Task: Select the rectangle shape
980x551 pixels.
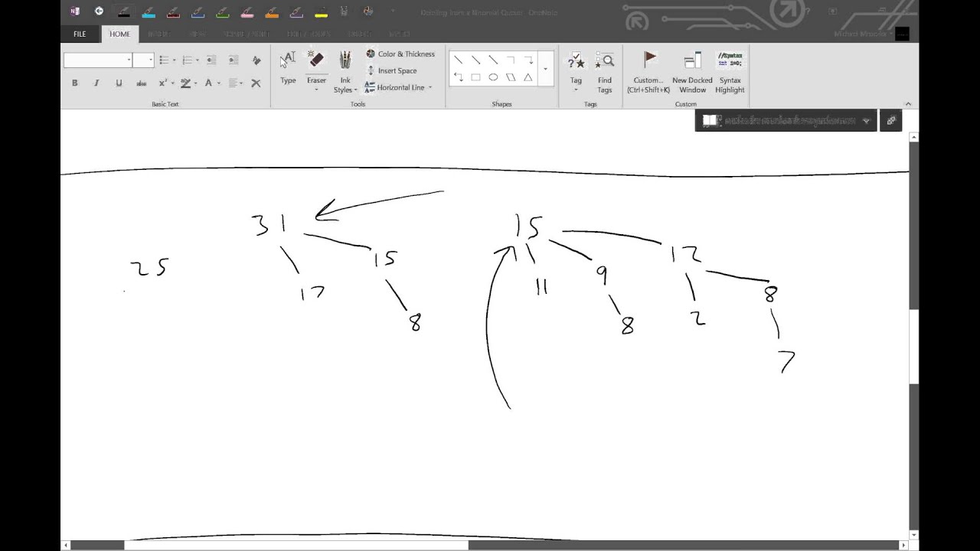Action: [475, 77]
